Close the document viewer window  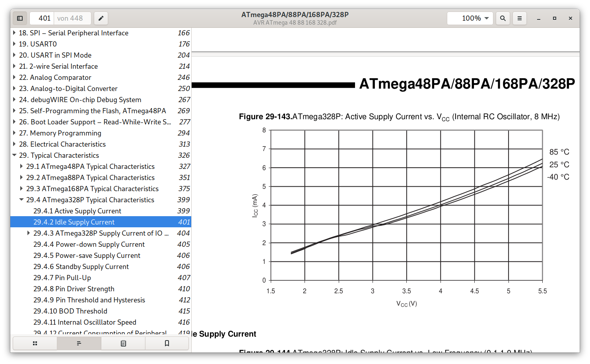(x=571, y=18)
